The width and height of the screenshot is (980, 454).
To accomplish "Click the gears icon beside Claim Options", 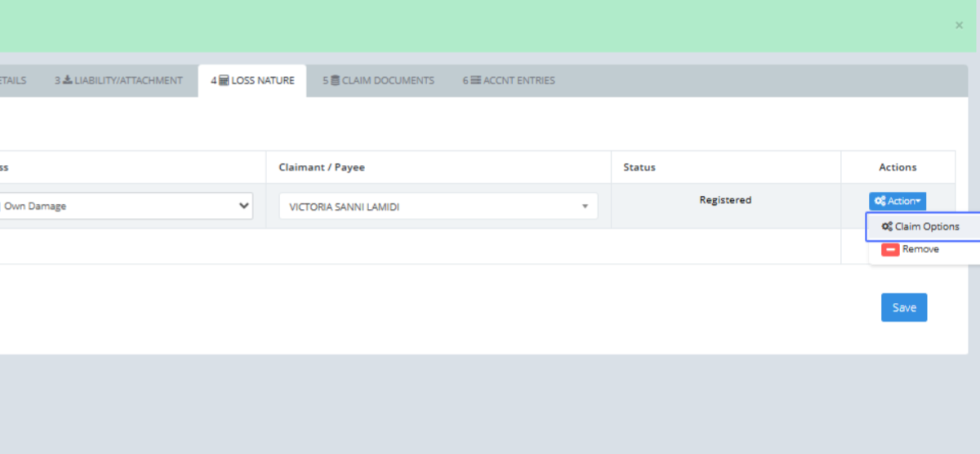I will pos(887,227).
